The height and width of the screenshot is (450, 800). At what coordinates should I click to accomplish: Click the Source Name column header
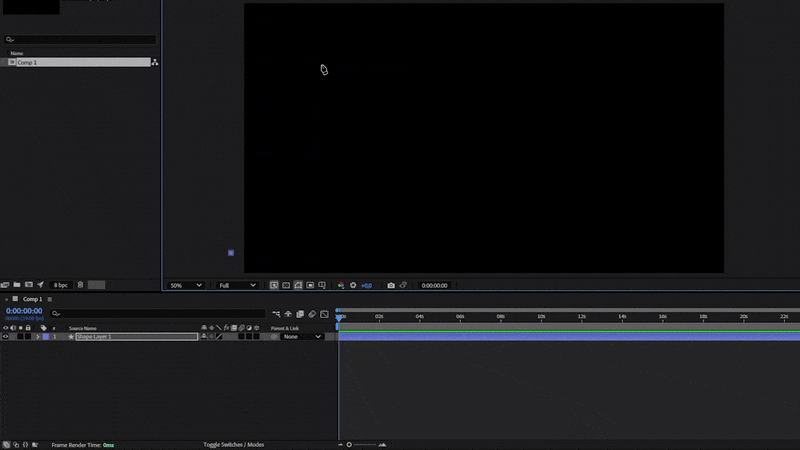[83, 329]
